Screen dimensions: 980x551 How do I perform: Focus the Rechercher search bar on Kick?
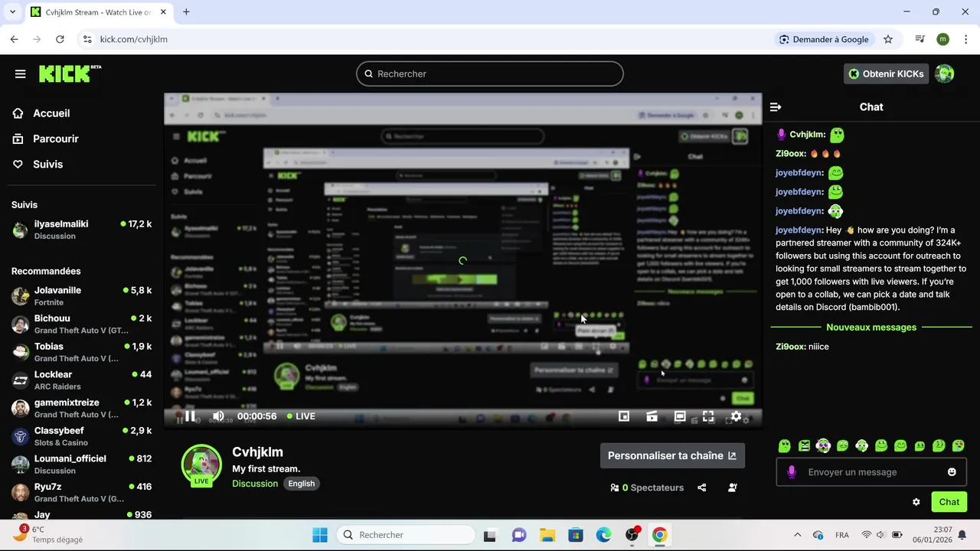pos(490,73)
